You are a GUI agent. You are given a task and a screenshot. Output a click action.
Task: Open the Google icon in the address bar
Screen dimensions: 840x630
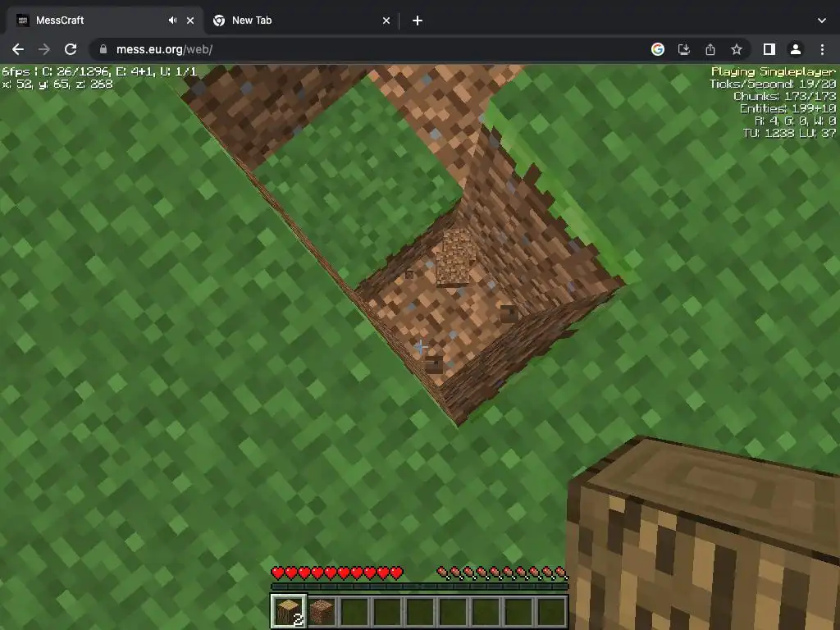[657, 49]
